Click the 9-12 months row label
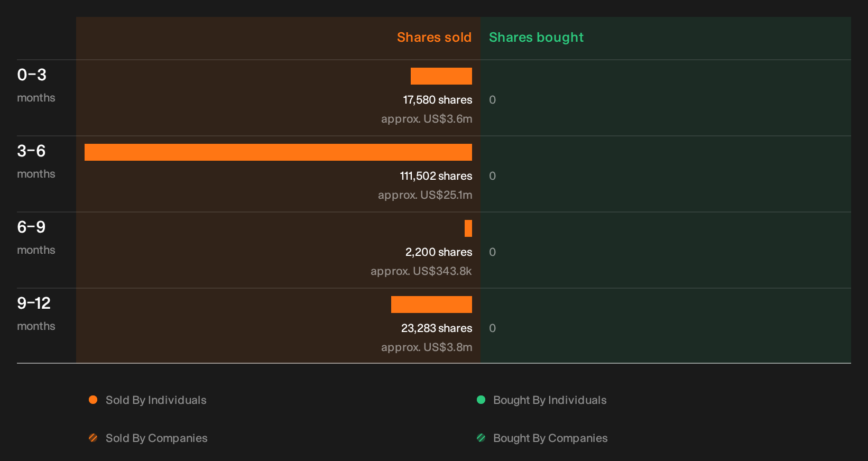 (x=36, y=314)
